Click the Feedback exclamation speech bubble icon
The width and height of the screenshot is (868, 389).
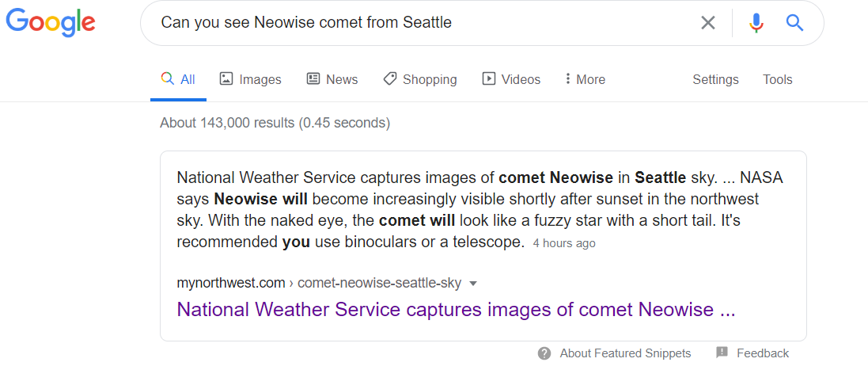pyautogui.click(x=722, y=353)
